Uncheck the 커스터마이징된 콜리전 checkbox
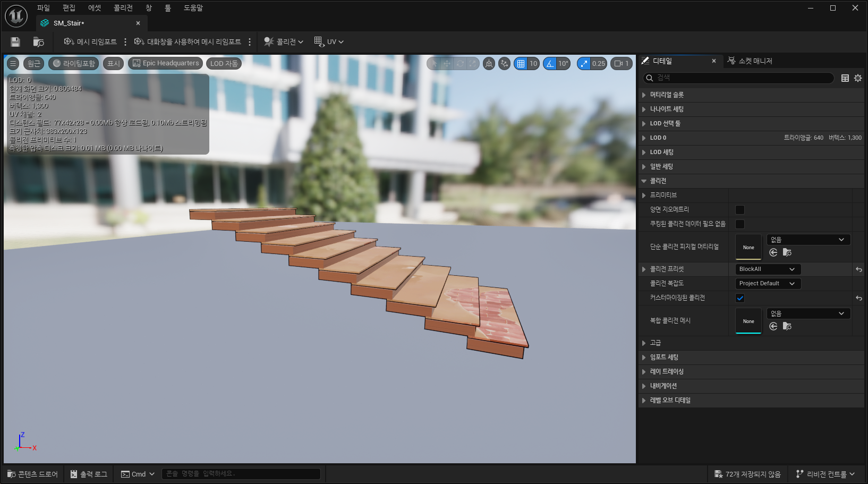The image size is (868, 484). pos(740,298)
